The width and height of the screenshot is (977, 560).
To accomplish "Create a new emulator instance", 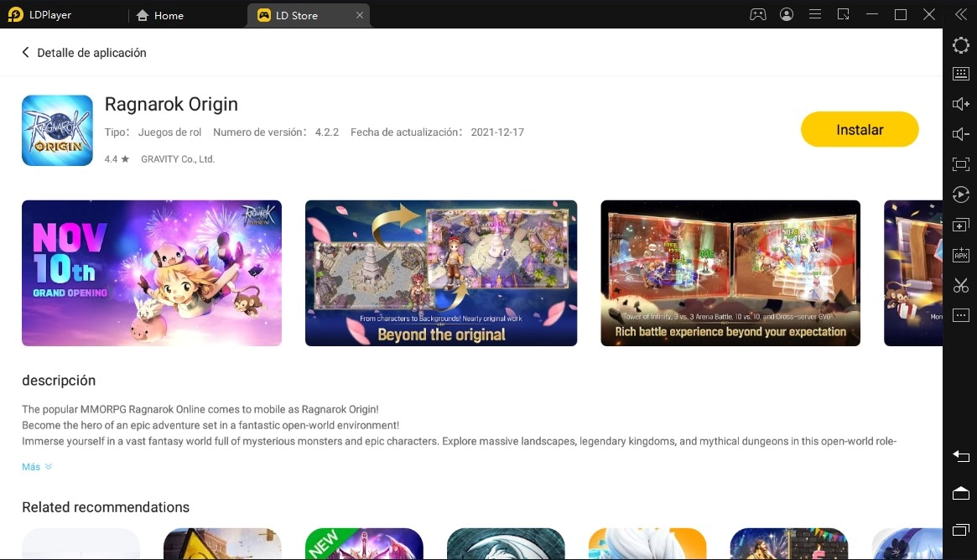I will tap(960, 225).
